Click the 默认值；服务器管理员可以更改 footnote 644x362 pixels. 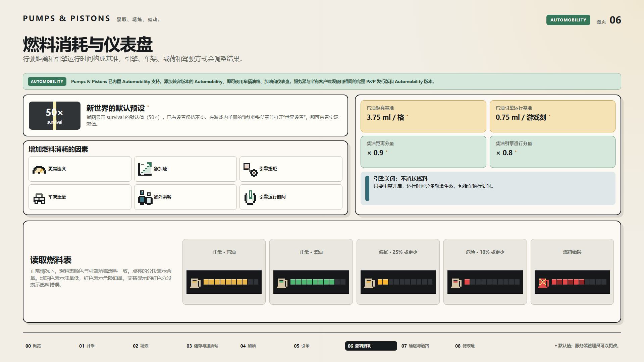click(x=587, y=346)
